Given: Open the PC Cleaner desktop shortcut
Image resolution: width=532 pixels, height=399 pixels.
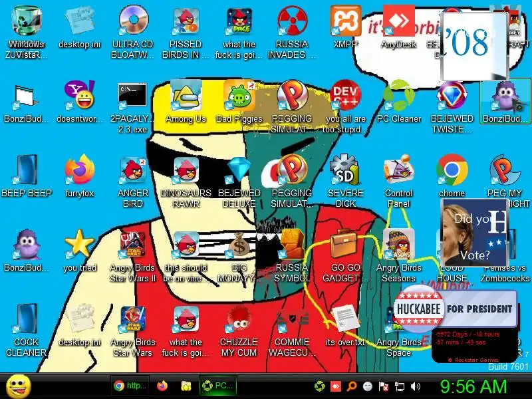Looking at the screenshot, I should (398, 95).
